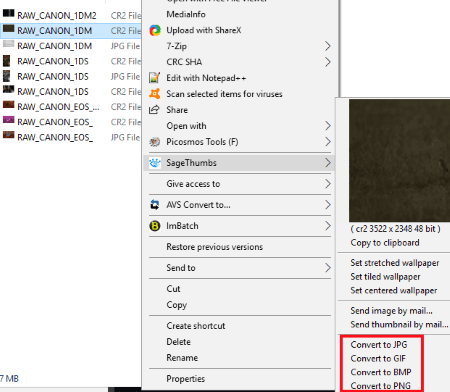Select Convert to GIF
Viewport: 450px width, 392px height.
coord(378,358)
